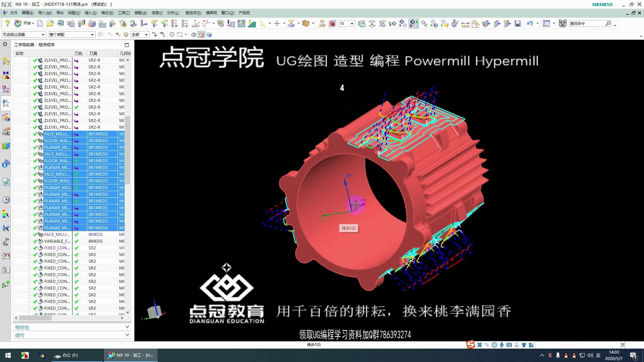The height and width of the screenshot is (362, 644).
Task: Click the Measure Angle protractor icon
Action: (476, 24)
